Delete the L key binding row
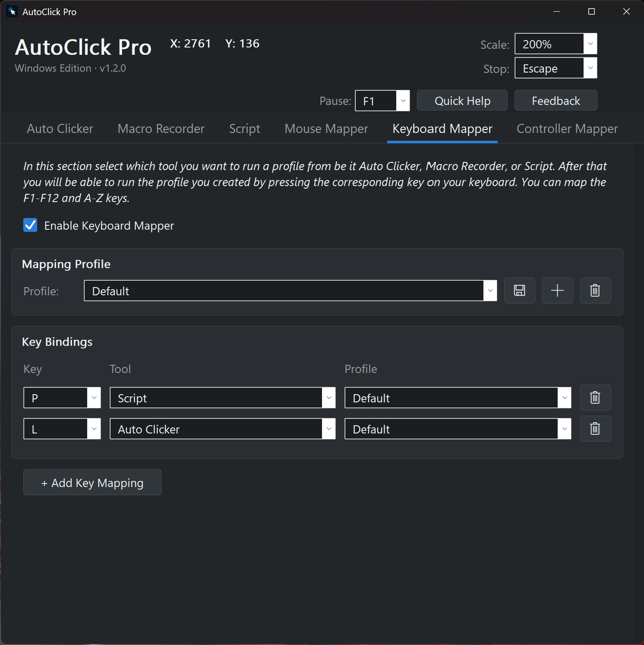 (x=595, y=429)
